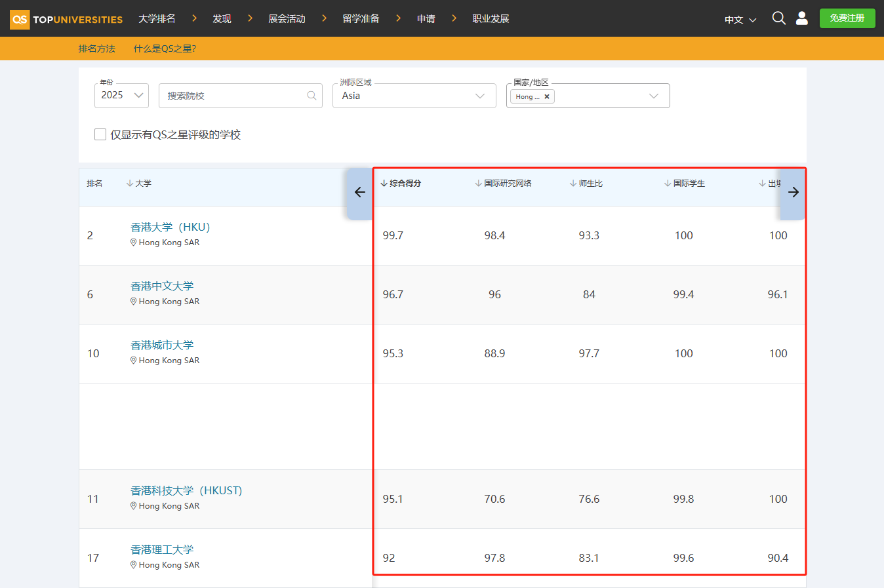Click the location pin under 香港城市大学

pyautogui.click(x=134, y=361)
